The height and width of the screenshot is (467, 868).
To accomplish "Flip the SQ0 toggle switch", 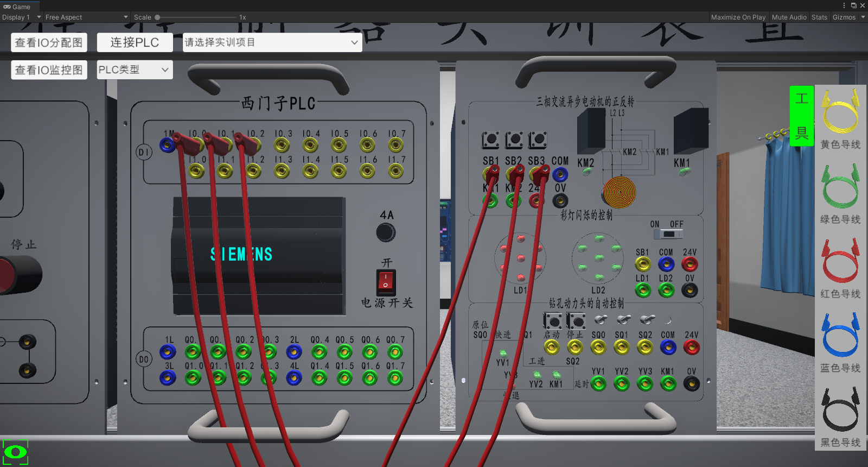I will coord(601,319).
